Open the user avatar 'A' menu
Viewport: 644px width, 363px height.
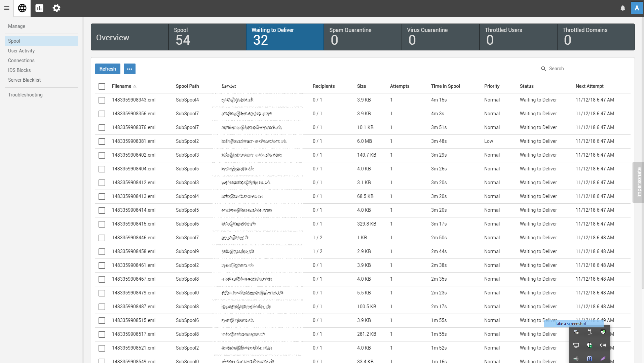(637, 8)
